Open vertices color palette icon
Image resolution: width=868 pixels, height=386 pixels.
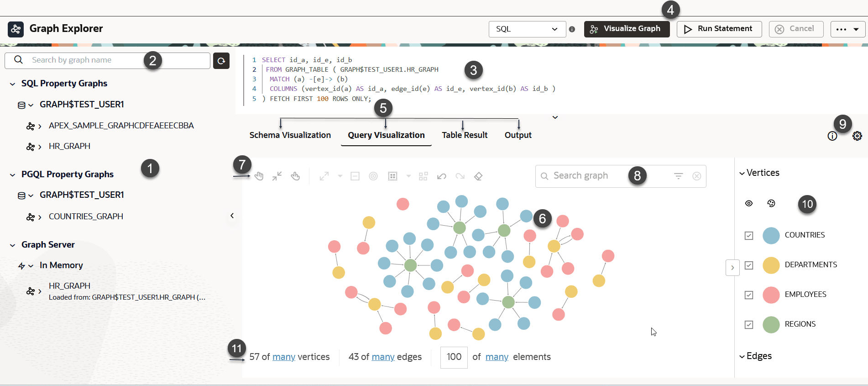click(x=771, y=203)
